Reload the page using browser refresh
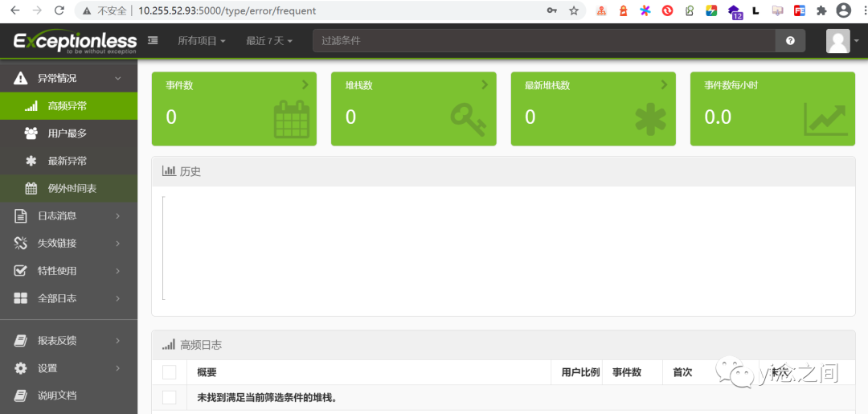 click(x=59, y=10)
